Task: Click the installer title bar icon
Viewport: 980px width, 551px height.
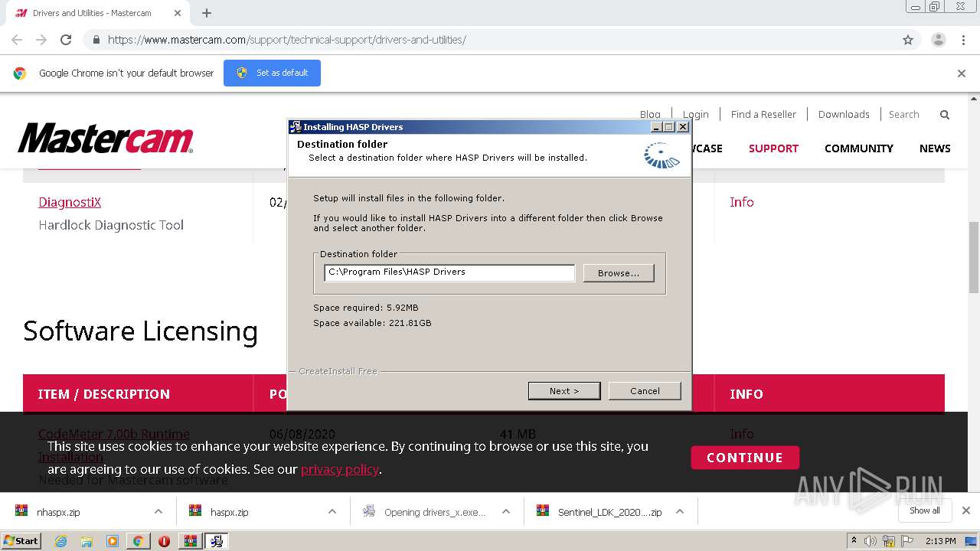Action: point(296,127)
